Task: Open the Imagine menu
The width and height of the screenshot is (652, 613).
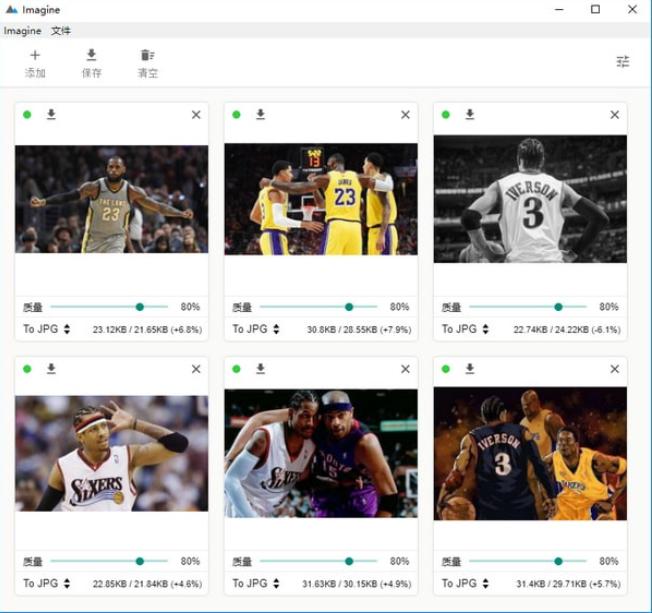Action: [22, 31]
